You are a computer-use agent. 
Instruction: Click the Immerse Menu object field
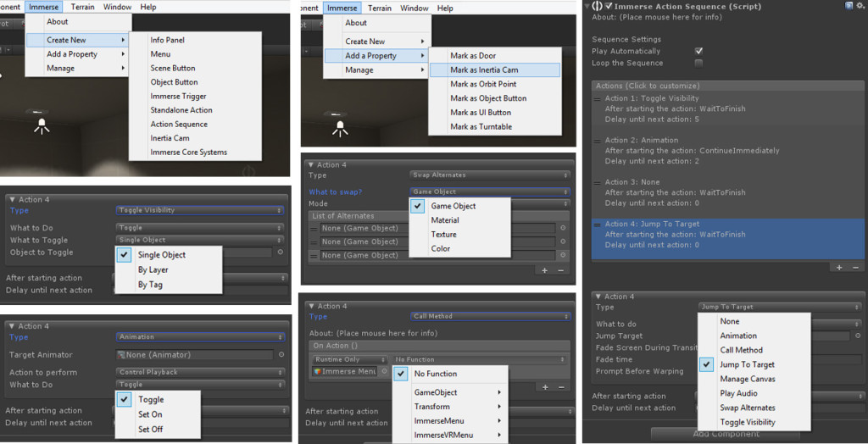pos(346,371)
